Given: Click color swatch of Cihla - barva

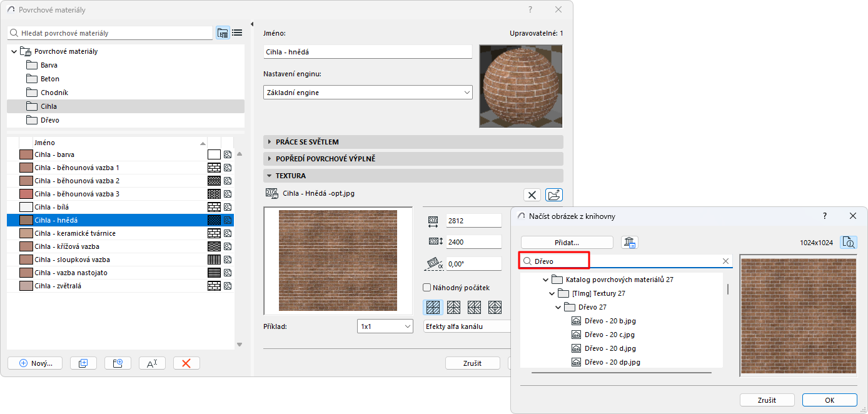Looking at the screenshot, I should tap(26, 154).
